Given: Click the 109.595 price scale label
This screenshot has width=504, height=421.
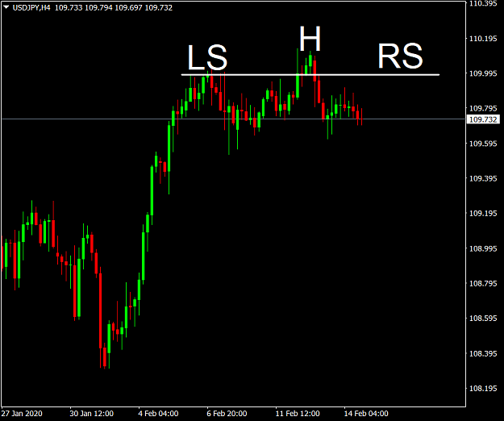Looking at the screenshot, I should coord(483,144).
